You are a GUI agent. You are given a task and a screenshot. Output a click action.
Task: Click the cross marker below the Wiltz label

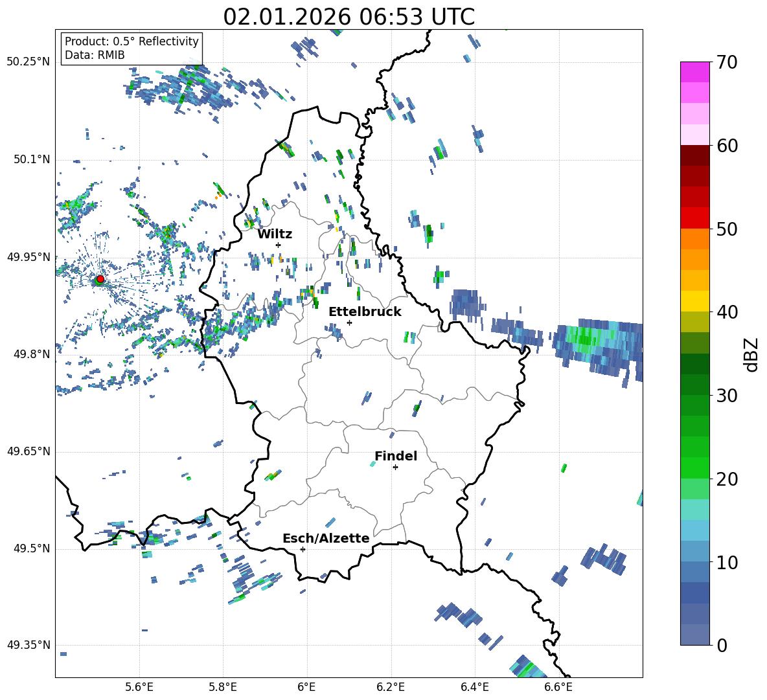tap(279, 245)
